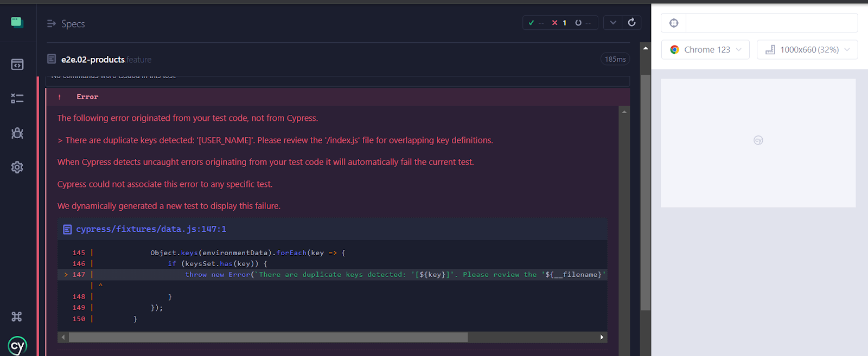
Task: Expand the Specs list panel
Action: 66,24
